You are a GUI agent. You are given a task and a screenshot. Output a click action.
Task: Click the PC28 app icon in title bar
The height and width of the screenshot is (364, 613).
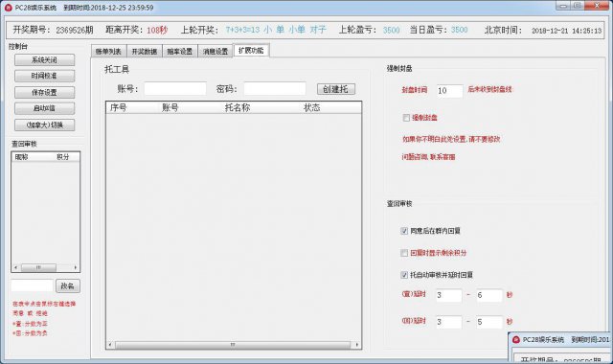tap(9, 8)
